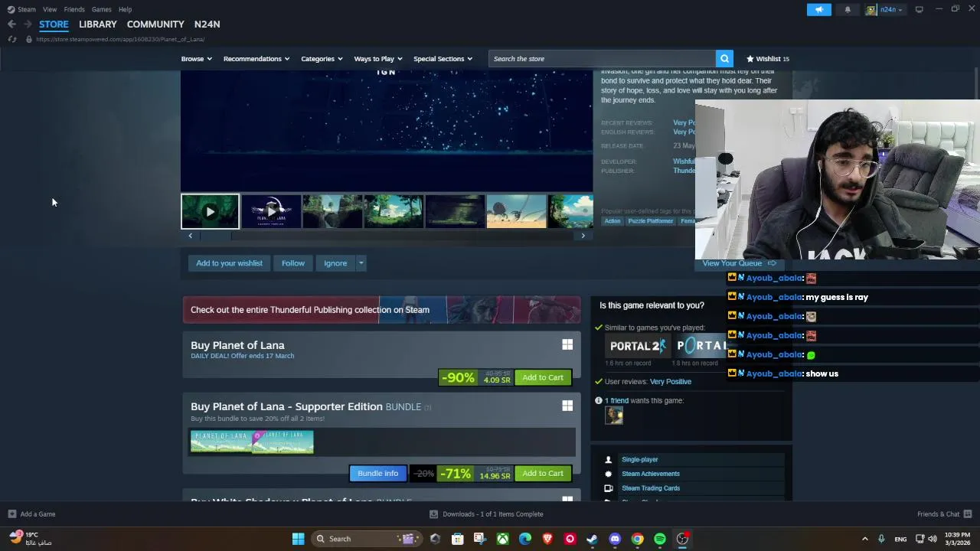
Task: Open Very Positive user reviews link
Action: click(671, 381)
